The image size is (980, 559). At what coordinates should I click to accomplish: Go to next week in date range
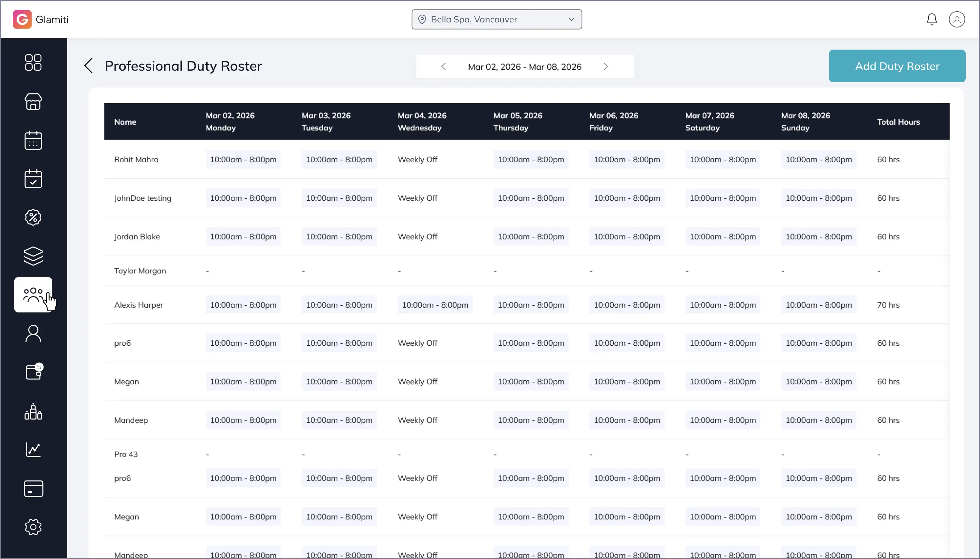coord(606,67)
